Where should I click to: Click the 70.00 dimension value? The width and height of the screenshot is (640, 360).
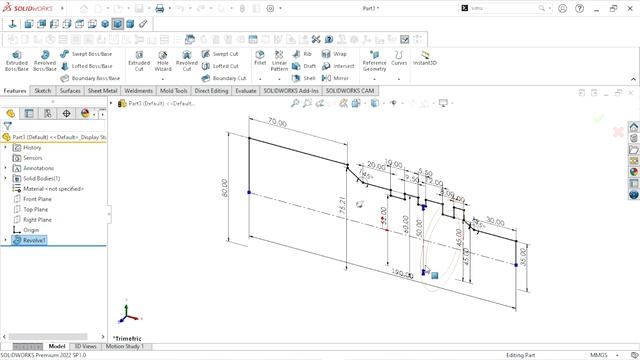click(x=277, y=122)
